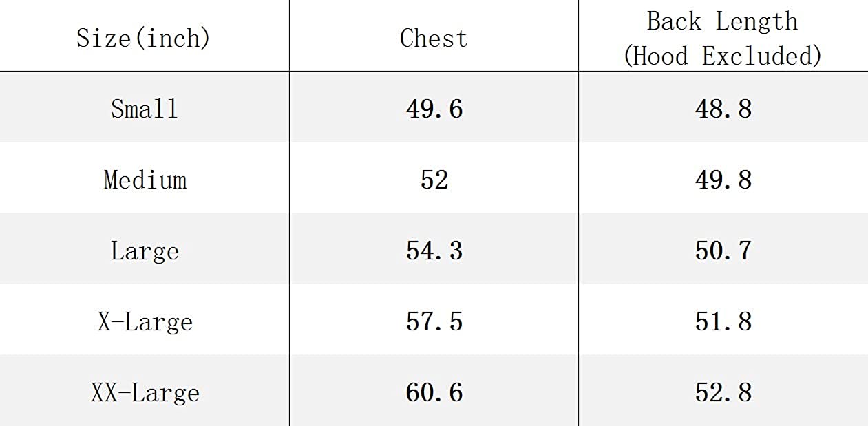Click chest value 49.6 for Small
Screen dimensions: 868x426
coord(434,109)
